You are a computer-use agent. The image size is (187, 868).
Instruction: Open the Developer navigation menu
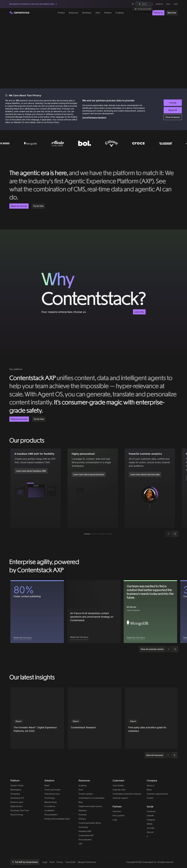(x=87, y=13)
